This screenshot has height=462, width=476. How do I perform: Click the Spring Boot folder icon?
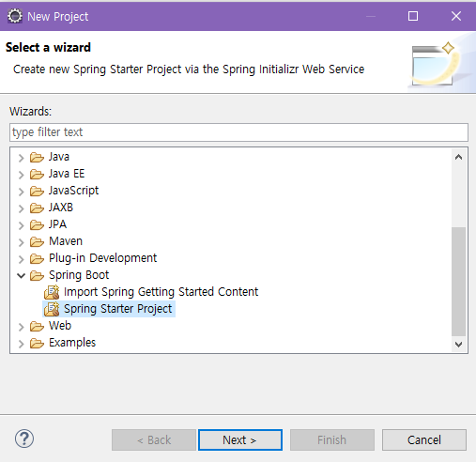point(37,275)
